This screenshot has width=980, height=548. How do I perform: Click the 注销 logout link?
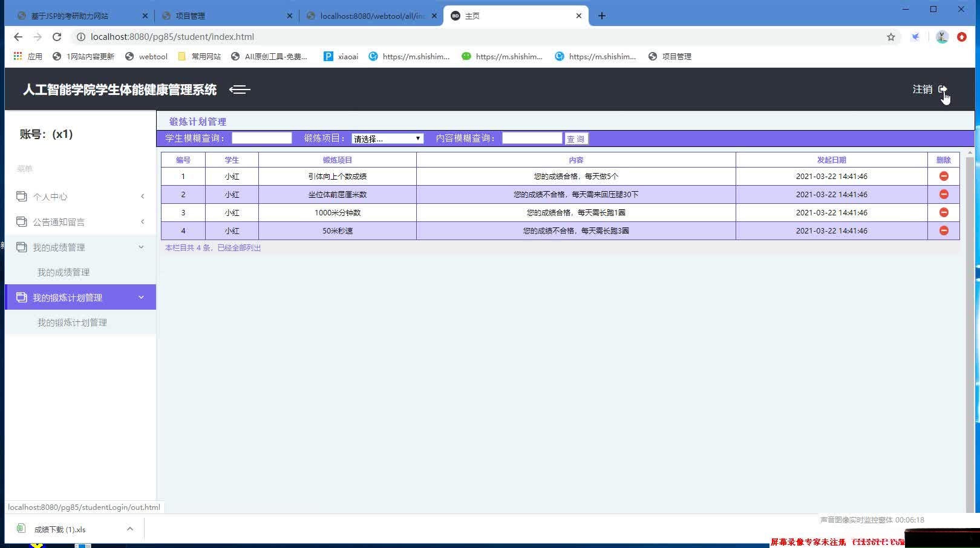pyautogui.click(x=923, y=90)
